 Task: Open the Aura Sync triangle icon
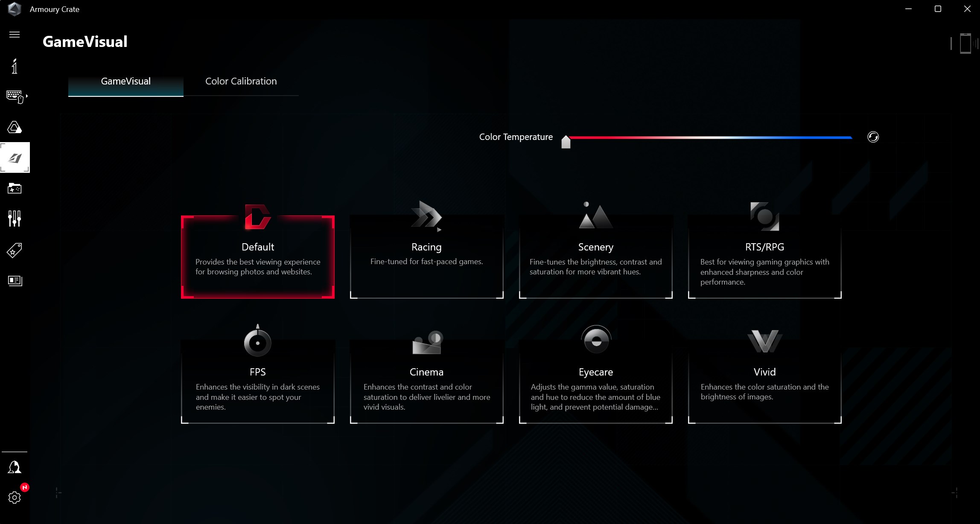pyautogui.click(x=15, y=127)
